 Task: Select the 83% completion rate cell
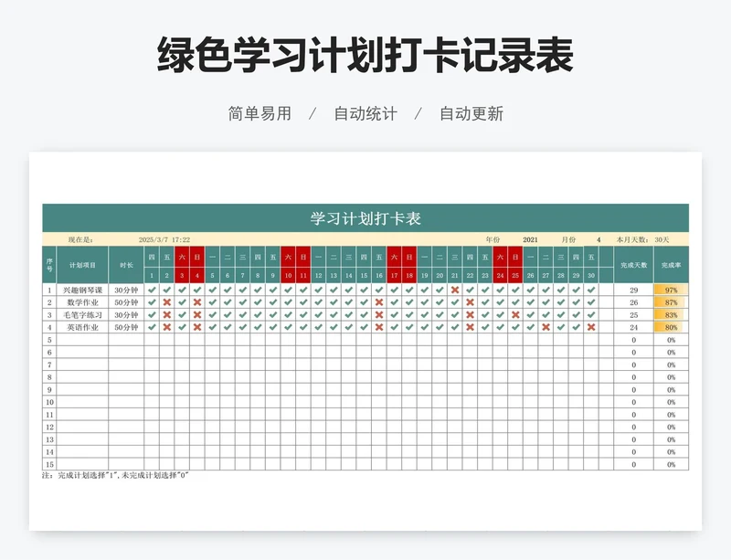tap(671, 315)
